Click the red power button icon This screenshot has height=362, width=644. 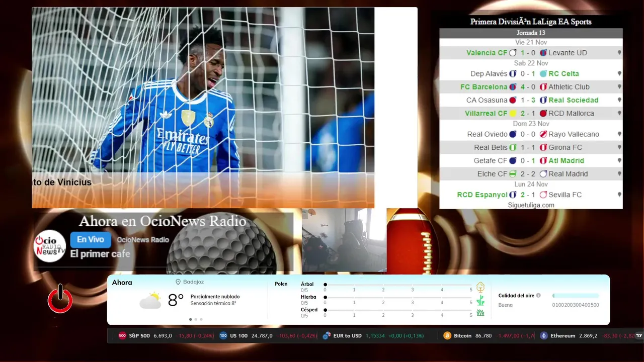(x=60, y=299)
